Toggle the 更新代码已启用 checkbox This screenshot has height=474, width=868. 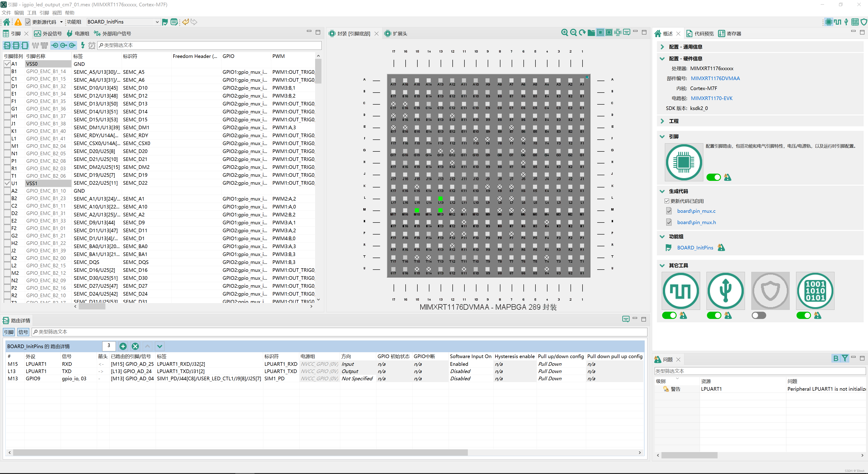pos(667,201)
